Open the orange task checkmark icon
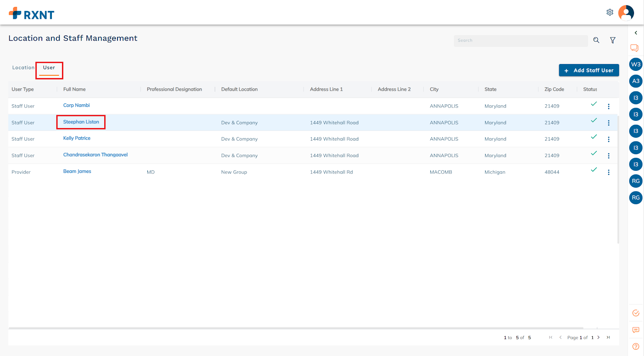 [636, 313]
